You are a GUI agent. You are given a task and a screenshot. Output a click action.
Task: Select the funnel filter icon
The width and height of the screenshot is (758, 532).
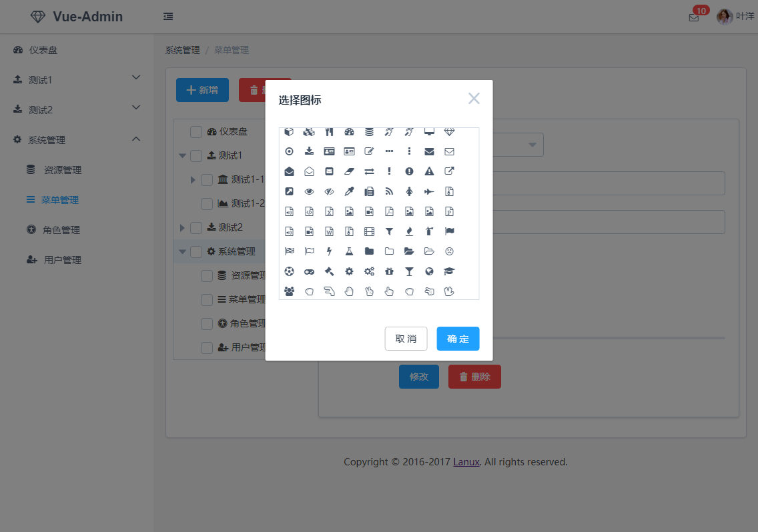point(389,232)
